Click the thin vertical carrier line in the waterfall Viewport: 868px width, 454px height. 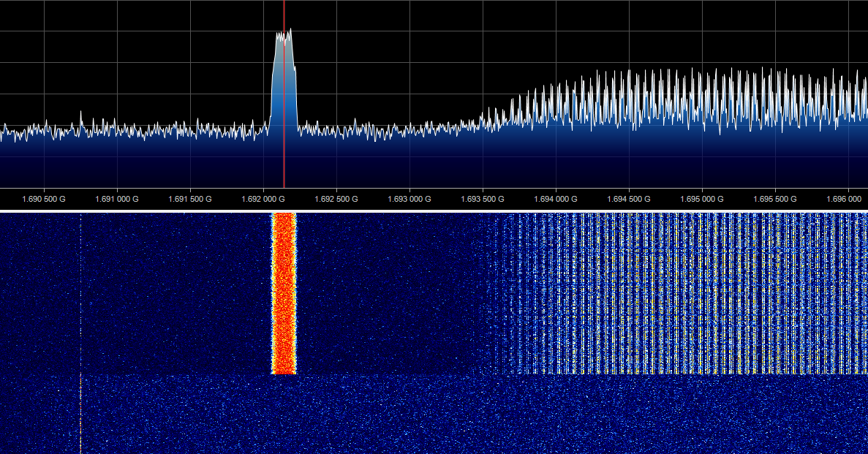[81, 332]
